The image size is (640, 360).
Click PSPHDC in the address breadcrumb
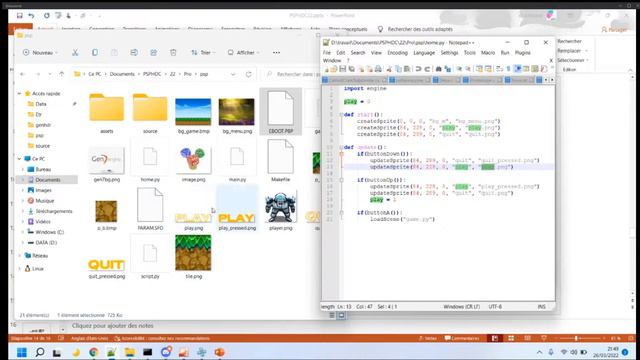point(152,74)
